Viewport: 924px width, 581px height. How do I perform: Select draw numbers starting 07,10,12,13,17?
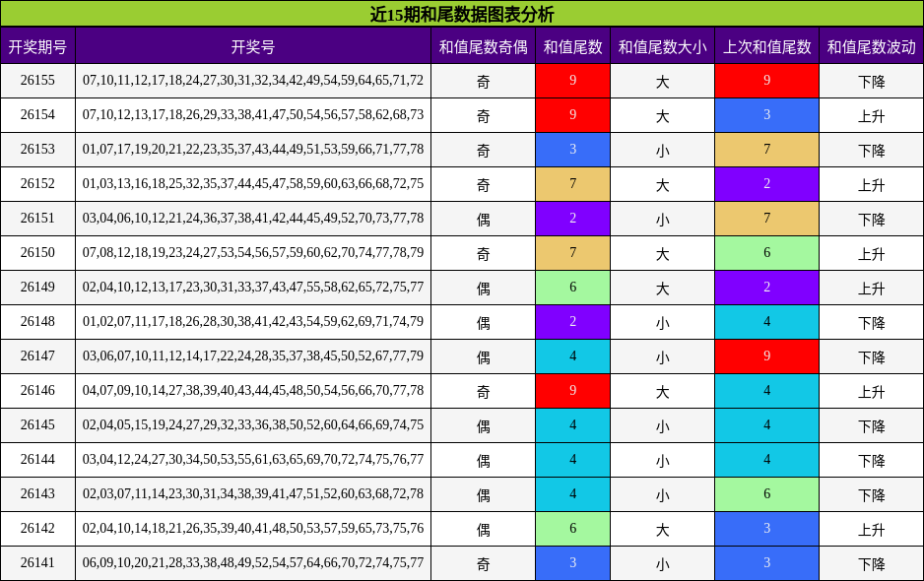pos(253,115)
